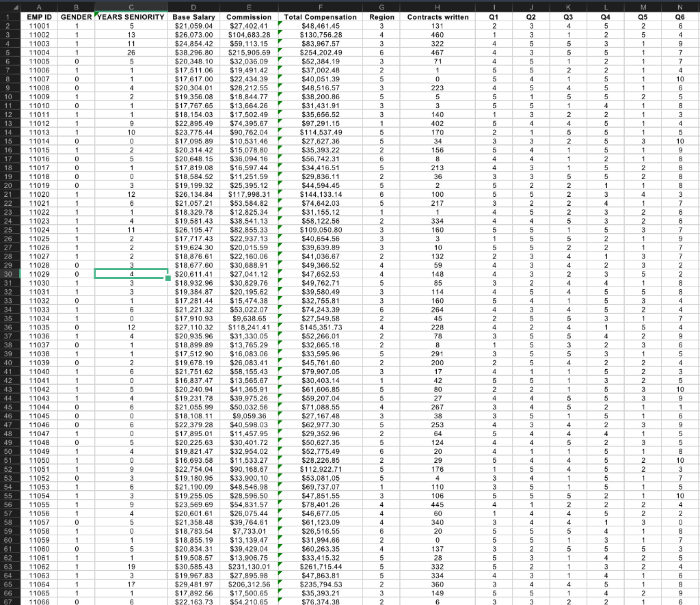Select total compensation cell $261,715.44

(321, 567)
